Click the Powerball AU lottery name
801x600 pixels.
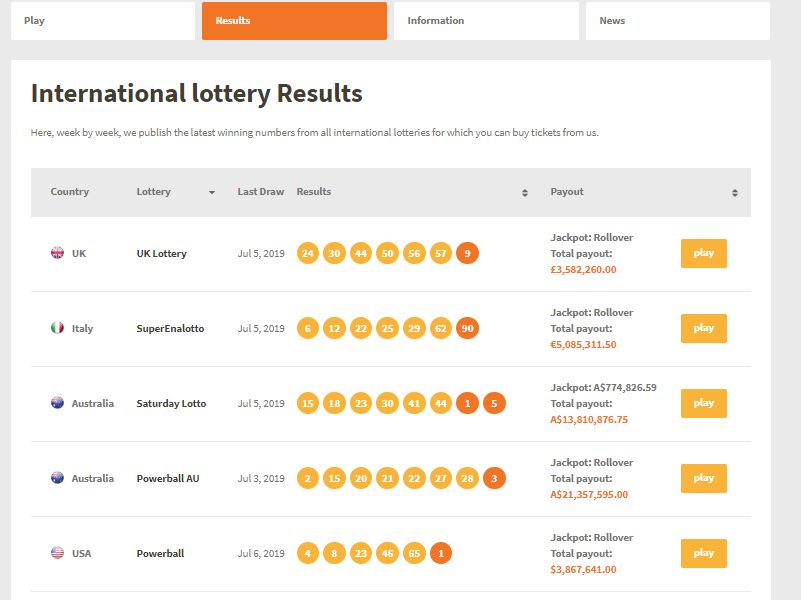point(168,478)
